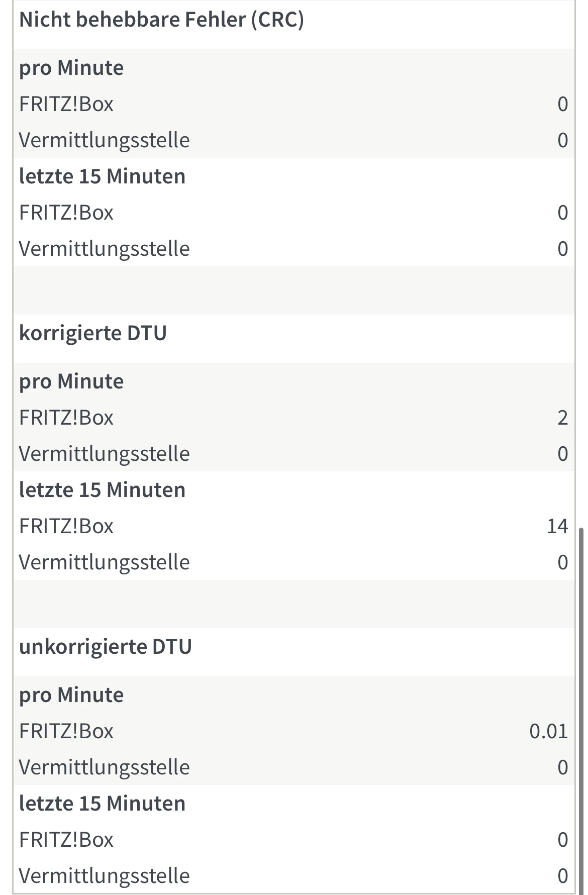Click "pro Minute" under korrigierte DTU
Screen dimensions: 588x895
pos(71,381)
